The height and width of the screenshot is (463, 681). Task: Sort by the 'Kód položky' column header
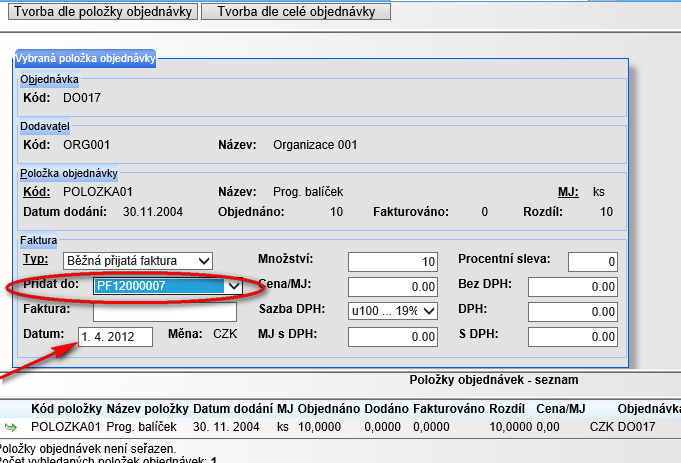coord(66,410)
